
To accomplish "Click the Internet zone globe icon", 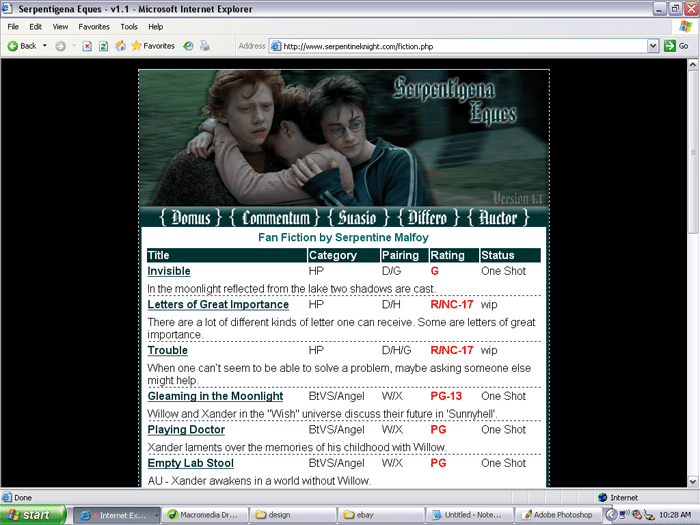I will tap(603, 497).
